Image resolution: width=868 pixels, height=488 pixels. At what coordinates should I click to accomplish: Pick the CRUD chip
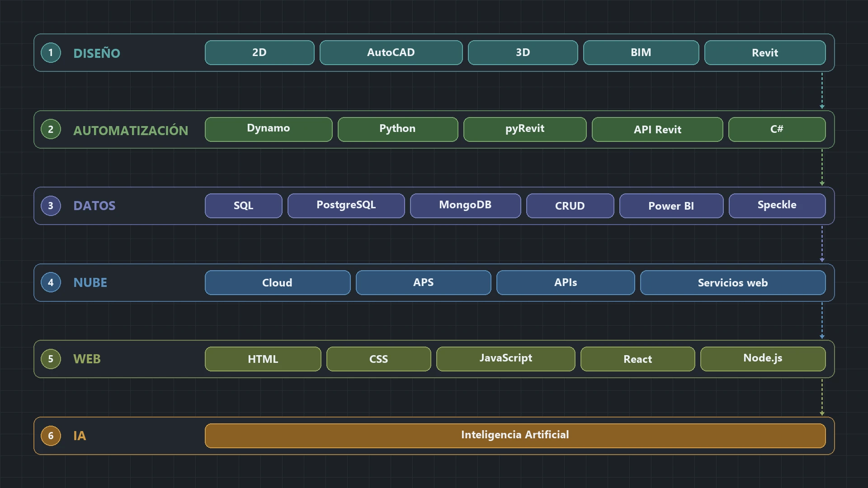[x=570, y=206]
